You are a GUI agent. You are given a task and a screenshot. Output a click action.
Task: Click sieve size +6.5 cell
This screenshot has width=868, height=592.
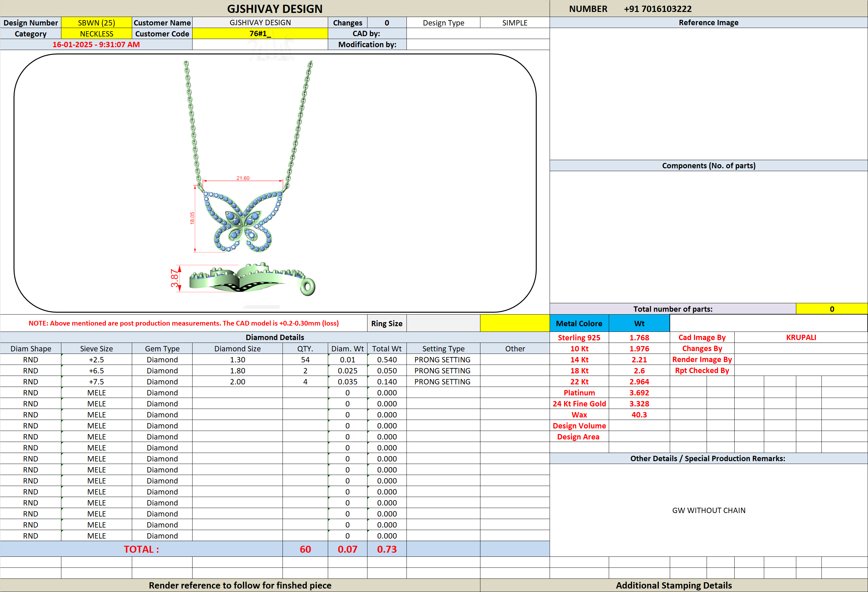(96, 371)
